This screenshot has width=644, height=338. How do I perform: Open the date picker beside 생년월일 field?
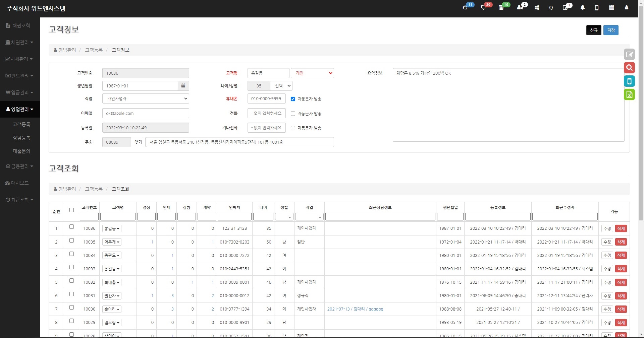click(183, 86)
